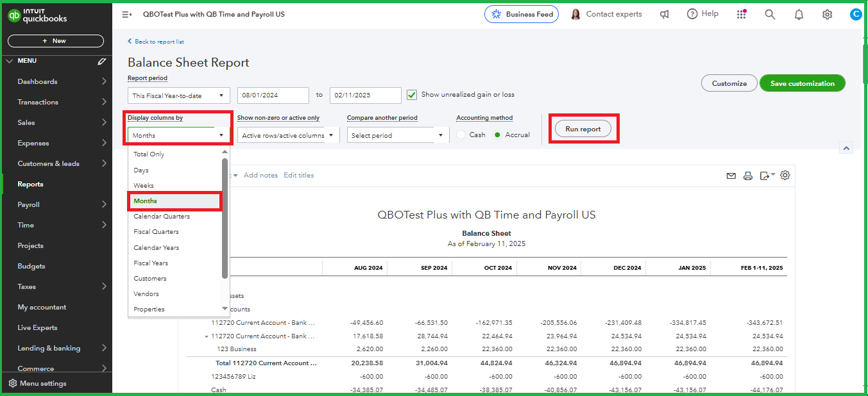
Task: Print the report with printer icon
Action: click(x=747, y=176)
